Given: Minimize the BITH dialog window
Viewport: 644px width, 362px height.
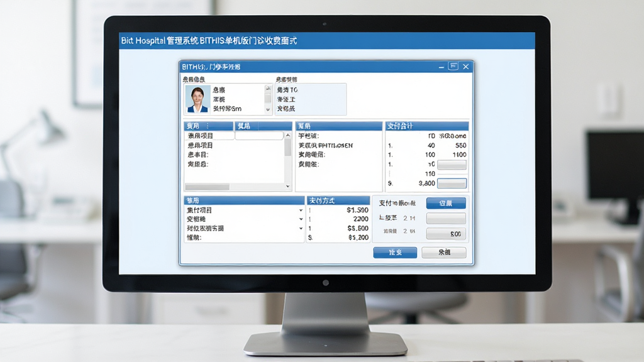Looking at the screenshot, I should point(441,67).
